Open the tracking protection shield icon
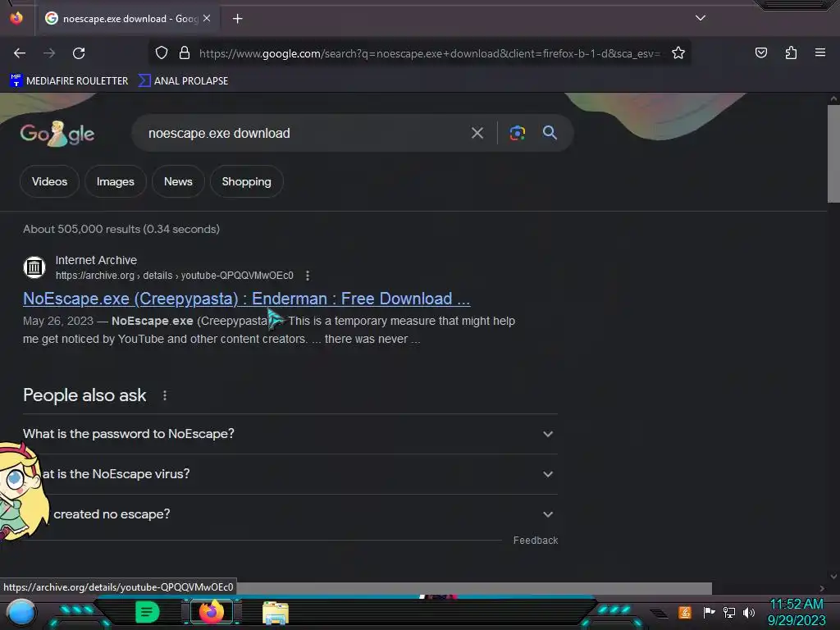Image resolution: width=840 pixels, height=630 pixels. point(162,52)
